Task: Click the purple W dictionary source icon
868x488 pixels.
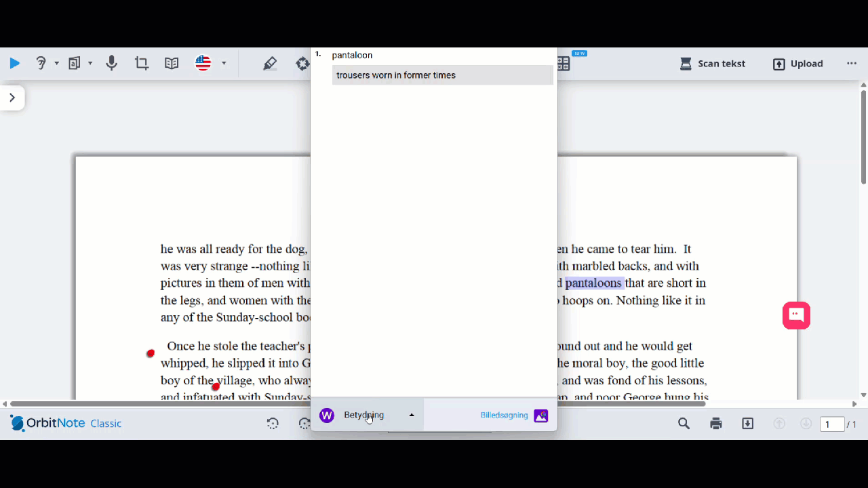Action: [x=327, y=415]
